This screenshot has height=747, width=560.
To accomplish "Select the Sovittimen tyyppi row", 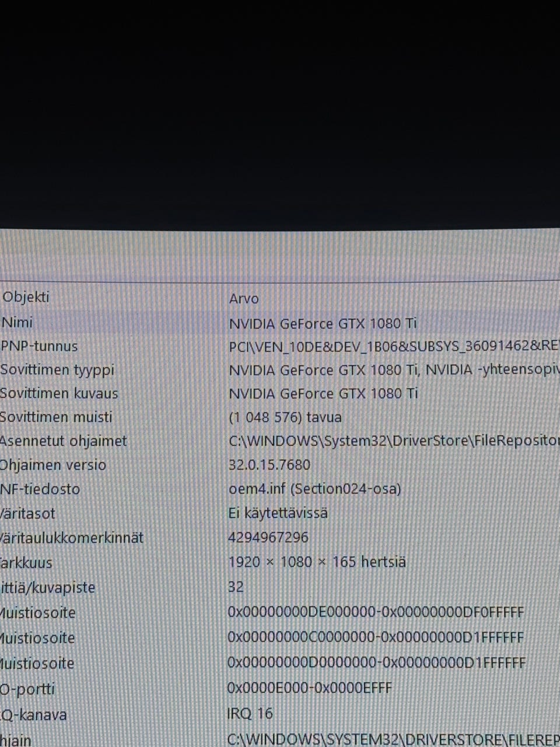I will [x=280, y=370].
